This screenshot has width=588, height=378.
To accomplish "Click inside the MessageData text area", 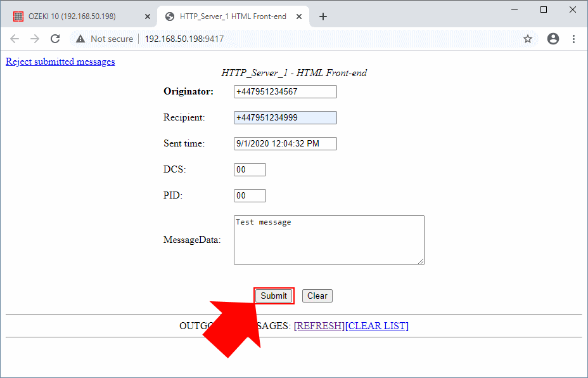I will (x=329, y=240).
